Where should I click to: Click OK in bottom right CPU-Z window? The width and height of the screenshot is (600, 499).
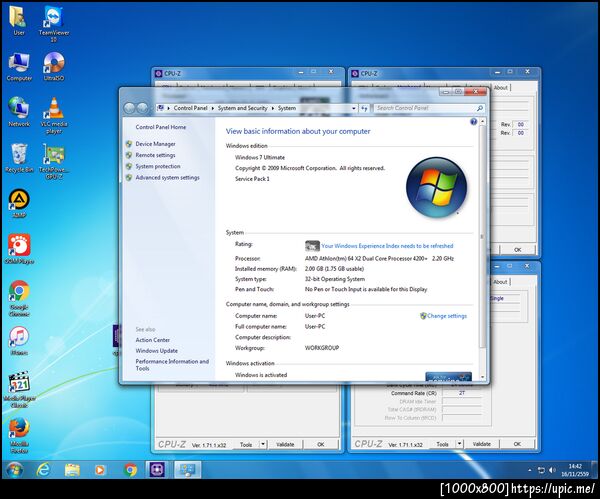point(517,444)
